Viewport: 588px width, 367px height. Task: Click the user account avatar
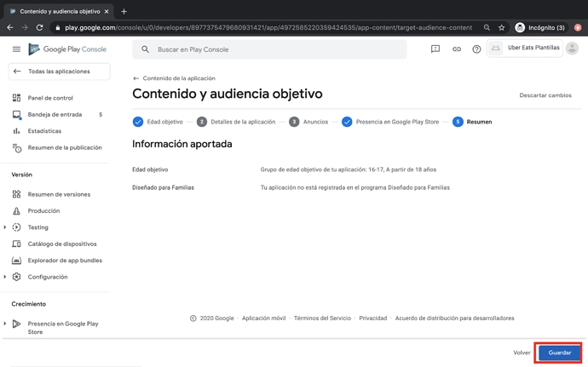[572, 49]
